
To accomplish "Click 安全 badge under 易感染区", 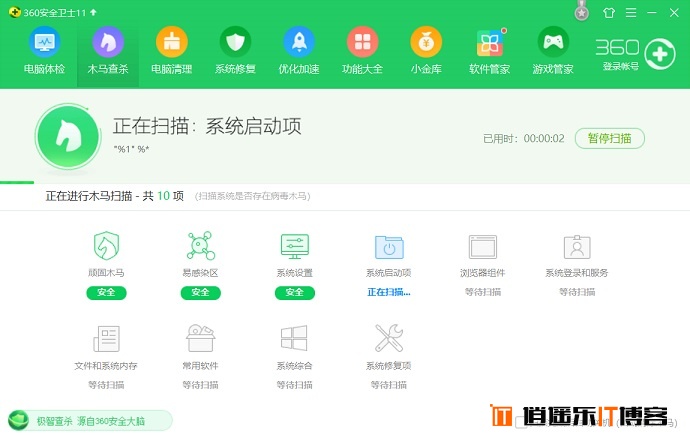I will (200, 292).
